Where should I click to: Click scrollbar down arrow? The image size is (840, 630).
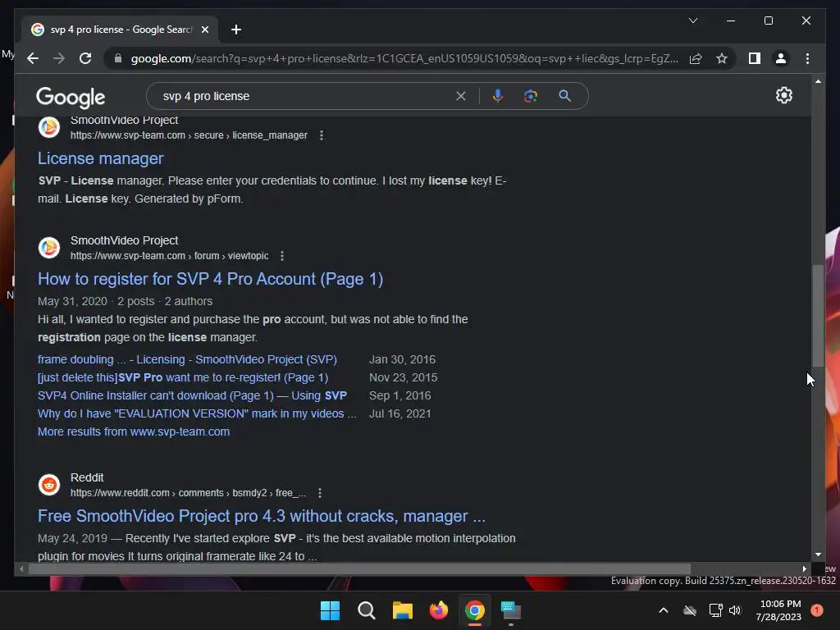click(x=818, y=555)
